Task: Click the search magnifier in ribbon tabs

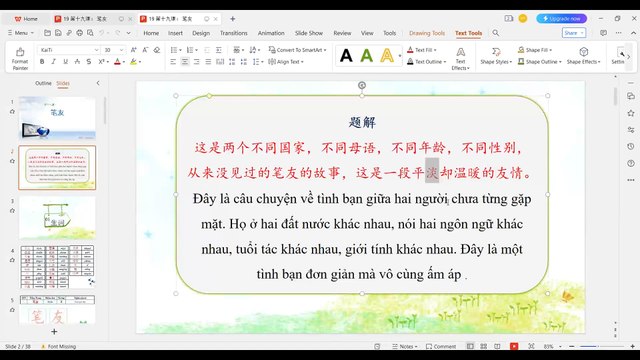Action: coord(496,33)
